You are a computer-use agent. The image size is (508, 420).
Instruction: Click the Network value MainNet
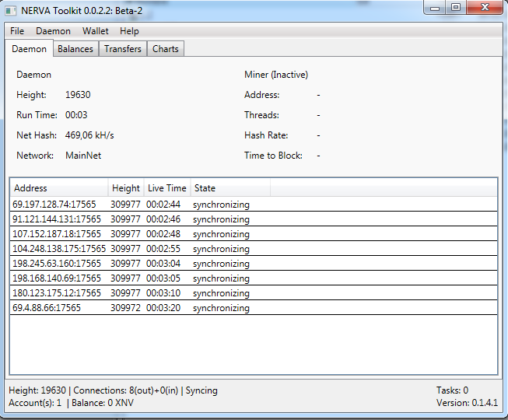[x=83, y=156]
